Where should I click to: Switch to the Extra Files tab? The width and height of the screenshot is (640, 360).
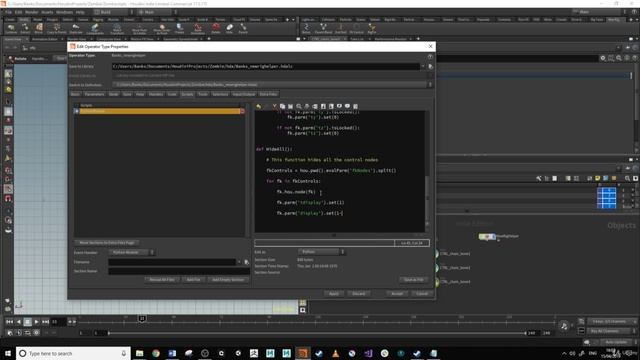tap(268, 94)
